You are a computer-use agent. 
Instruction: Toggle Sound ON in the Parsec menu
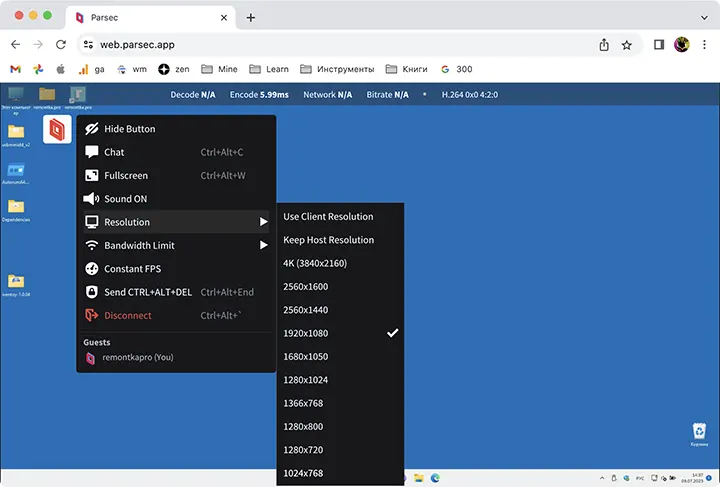pos(176,199)
